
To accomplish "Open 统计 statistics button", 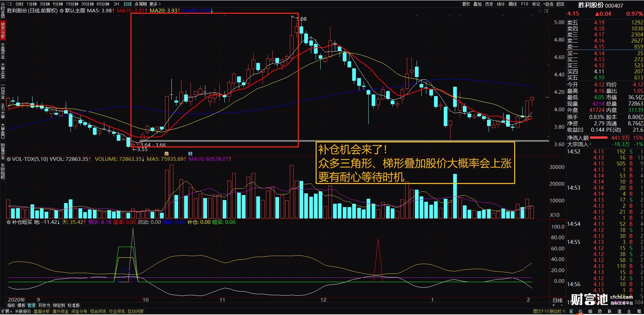I will click(501, 4).
